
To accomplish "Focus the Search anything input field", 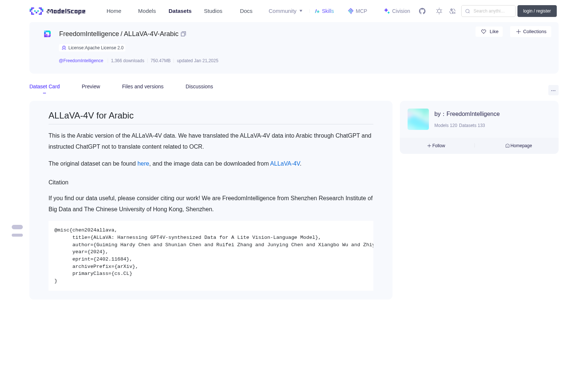I will pyautogui.click(x=488, y=11).
